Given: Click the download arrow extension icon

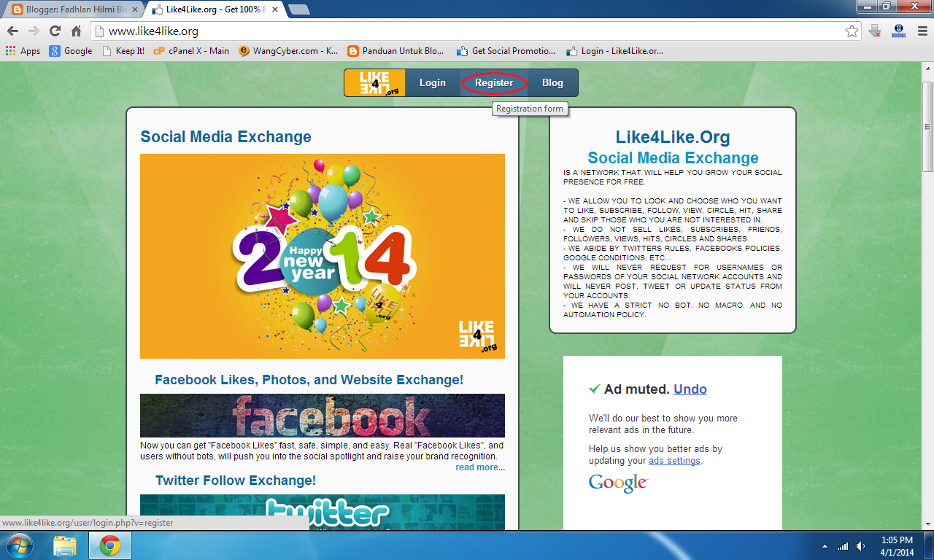Looking at the screenshot, I should (875, 31).
